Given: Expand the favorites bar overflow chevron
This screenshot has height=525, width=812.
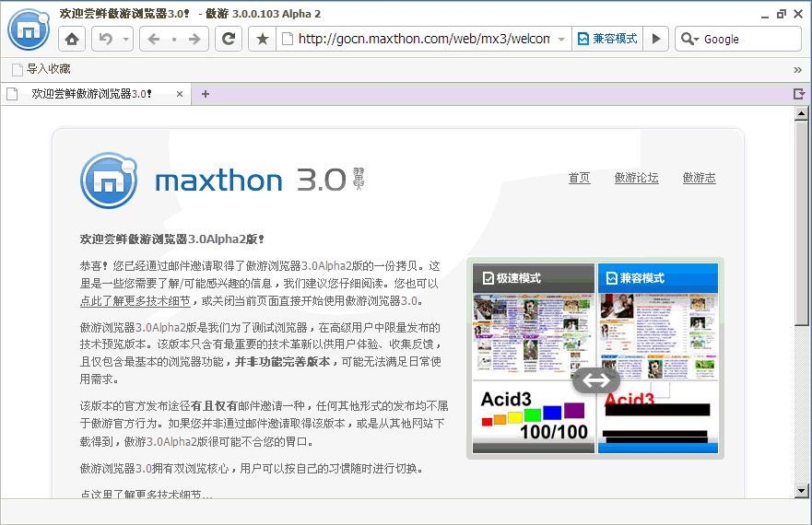Looking at the screenshot, I should (x=797, y=69).
